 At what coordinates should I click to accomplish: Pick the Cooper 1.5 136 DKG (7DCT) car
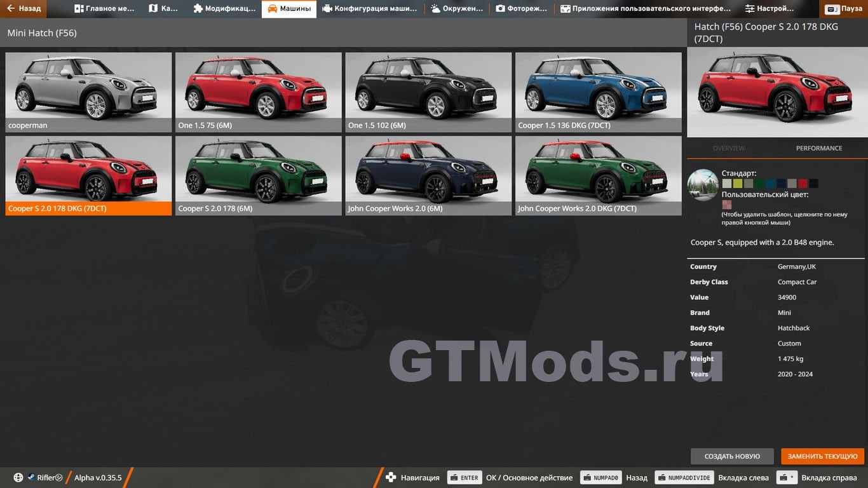[x=599, y=92]
